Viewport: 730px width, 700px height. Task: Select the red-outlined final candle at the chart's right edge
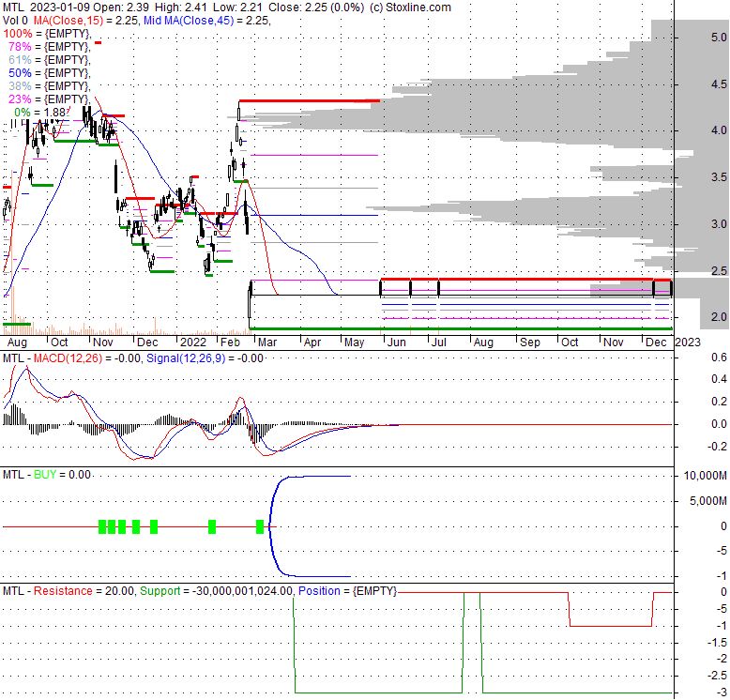(x=662, y=288)
